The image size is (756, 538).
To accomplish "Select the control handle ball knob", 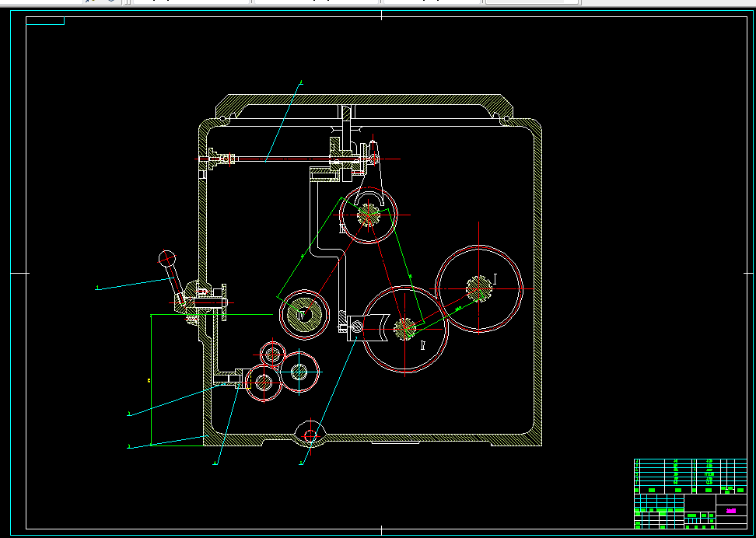I will pos(166,258).
